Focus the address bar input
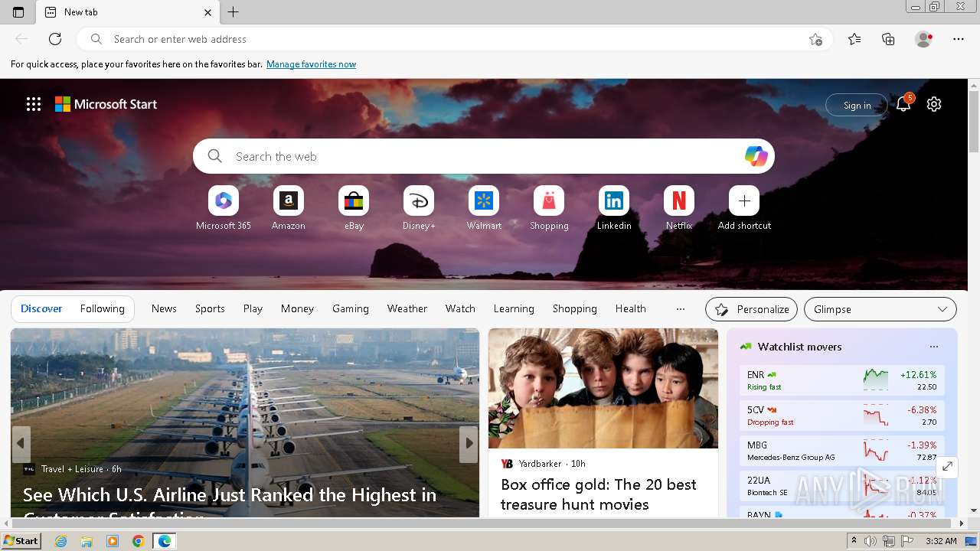This screenshot has height=551, width=980. tap(456, 39)
